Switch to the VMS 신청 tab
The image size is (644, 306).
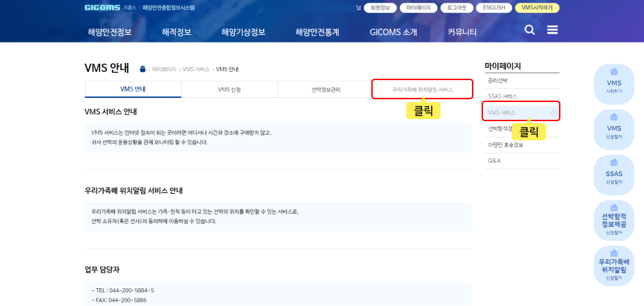(229, 90)
